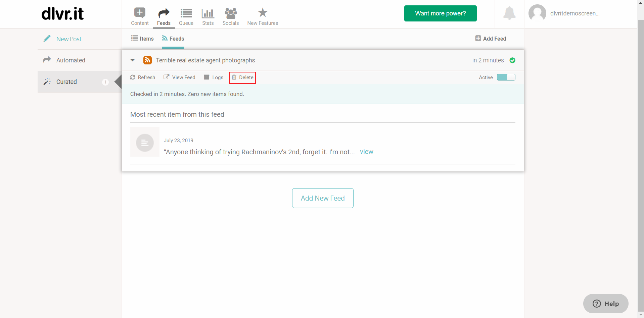The image size is (644, 318).
Task: Click the Automated arrow icon
Action: tap(47, 60)
